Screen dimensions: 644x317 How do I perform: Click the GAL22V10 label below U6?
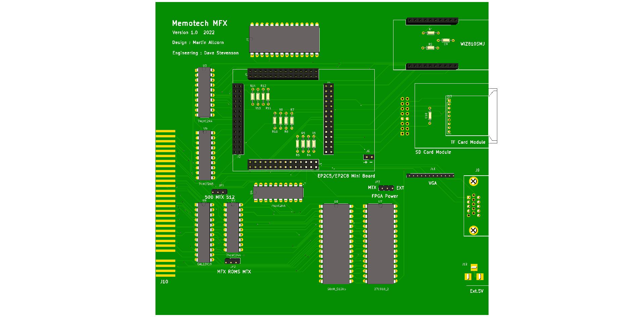coord(204,264)
